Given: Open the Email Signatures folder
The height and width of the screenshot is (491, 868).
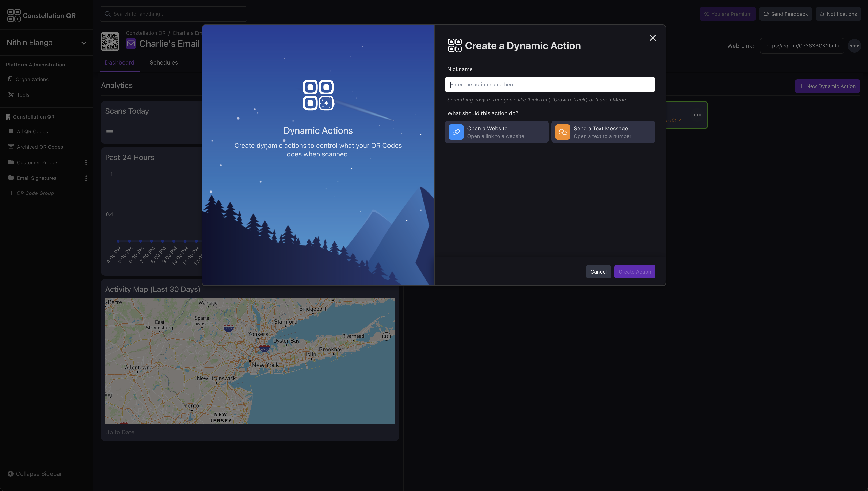Looking at the screenshot, I should point(37,178).
